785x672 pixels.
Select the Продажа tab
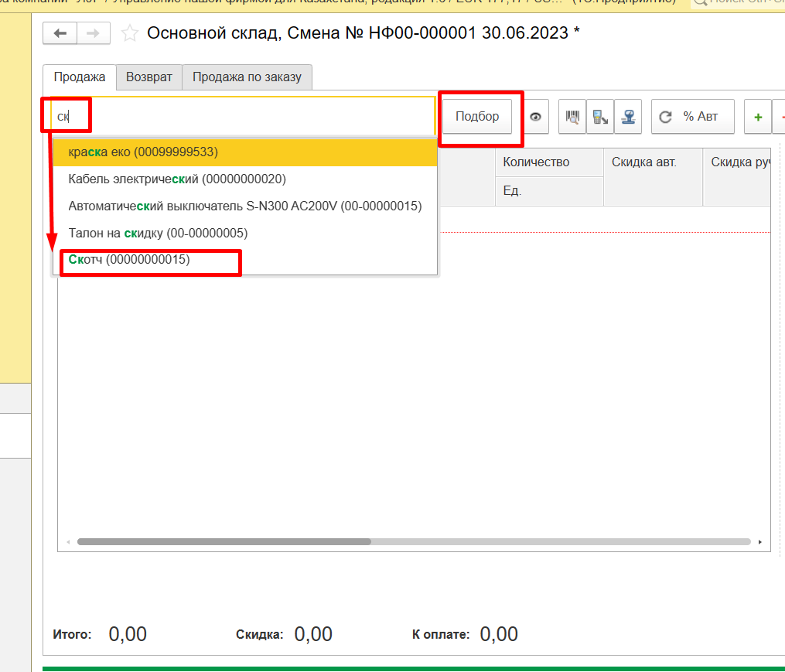click(79, 77)
